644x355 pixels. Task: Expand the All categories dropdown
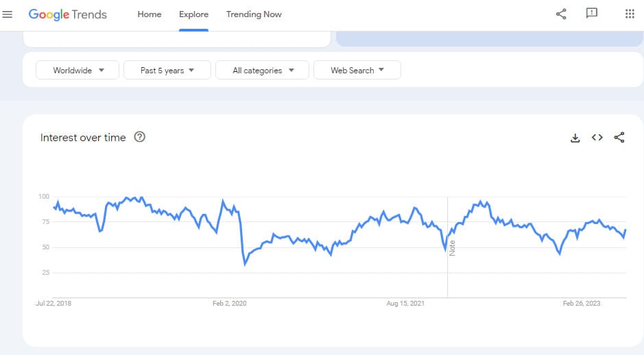click(x=262, y=70)
